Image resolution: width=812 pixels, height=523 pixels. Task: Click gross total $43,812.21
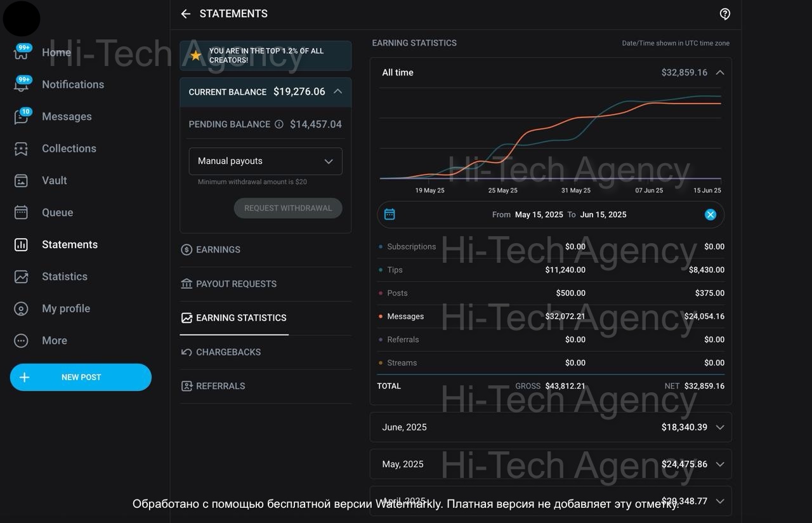[565, 386]
